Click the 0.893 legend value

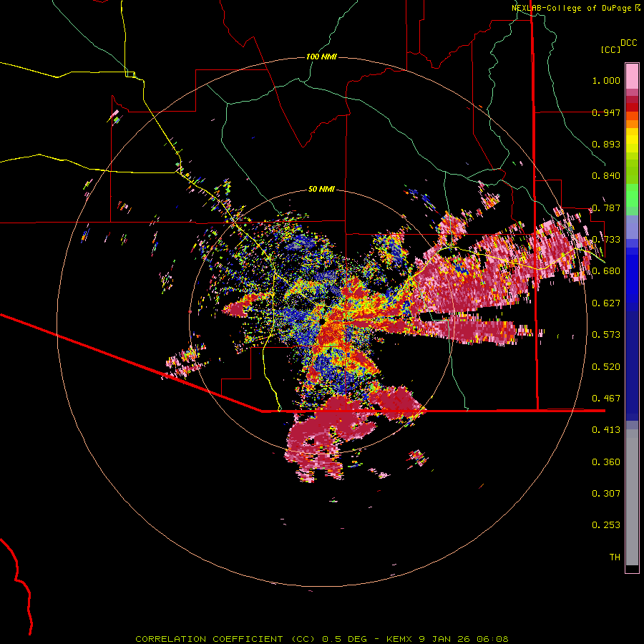coord(606,144)
